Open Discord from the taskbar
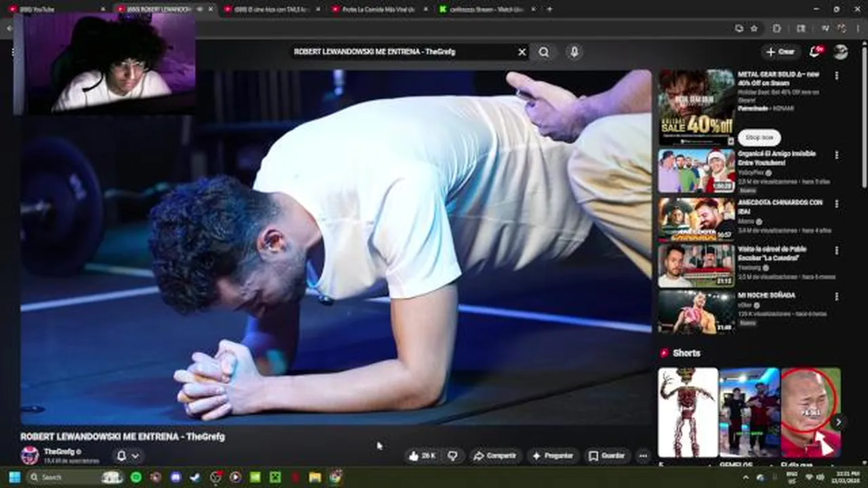The image size is (868, 488). pos(176,477)
